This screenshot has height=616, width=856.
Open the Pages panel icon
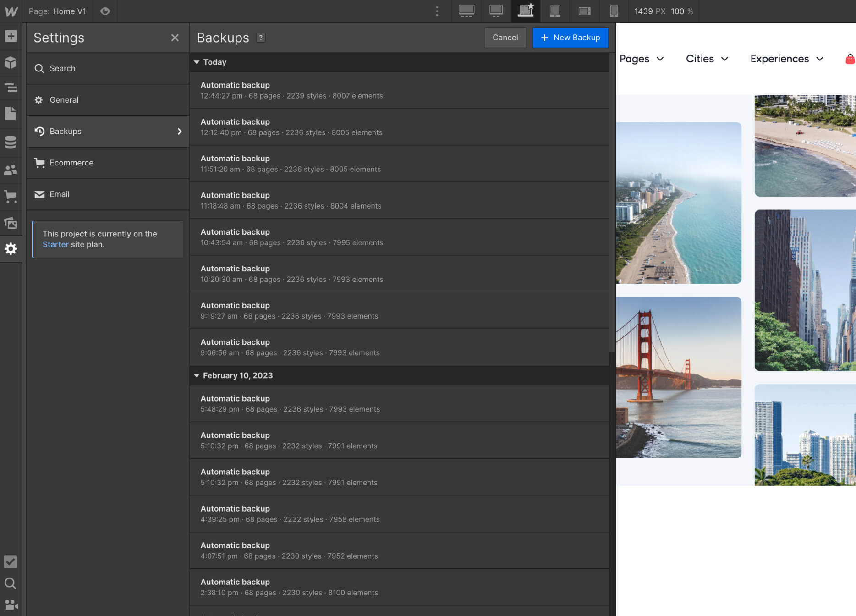coord(11,113)
